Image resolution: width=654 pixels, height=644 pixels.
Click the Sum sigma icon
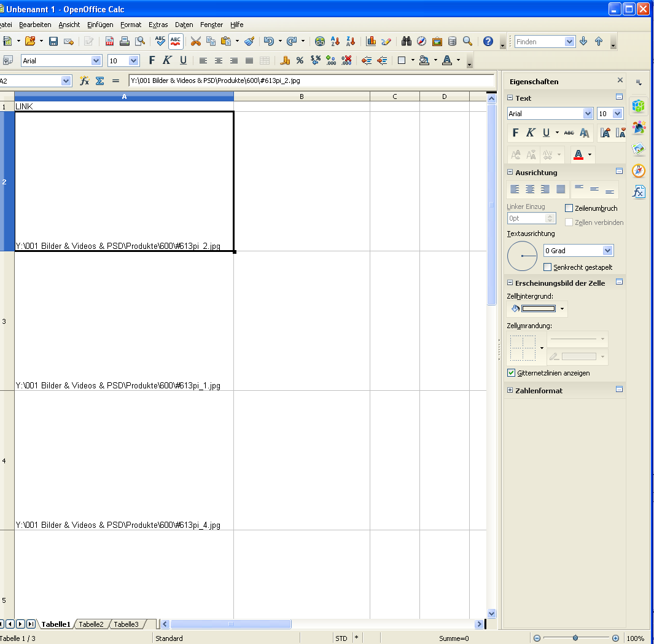click(99, 81)
